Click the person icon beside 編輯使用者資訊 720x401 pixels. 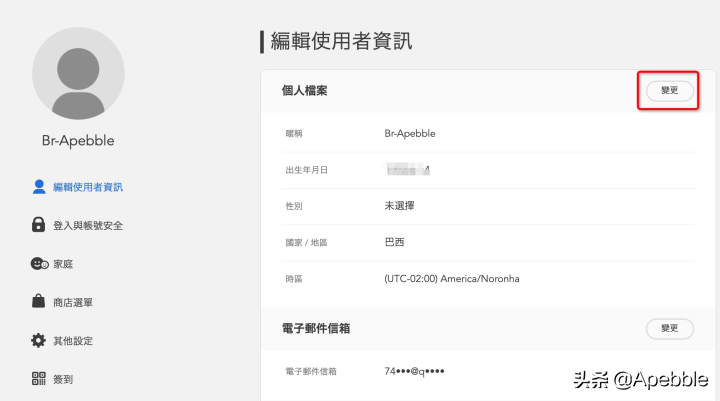click(x=39, y=187)
